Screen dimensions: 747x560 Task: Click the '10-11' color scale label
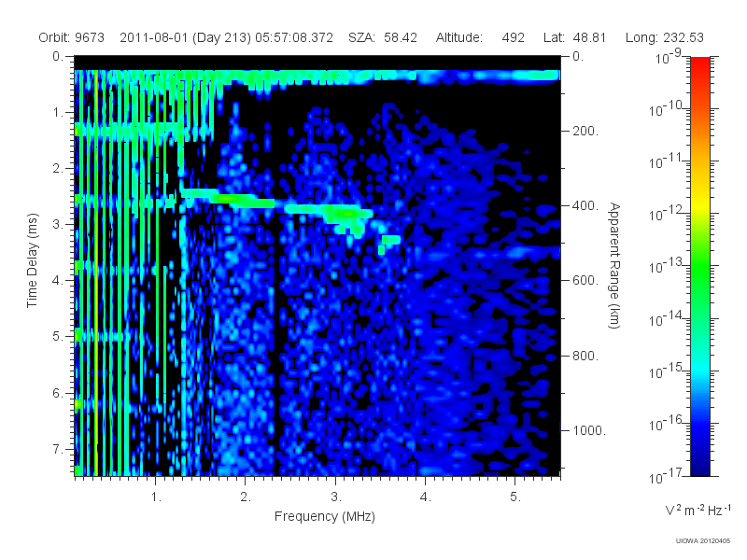tap(666, 161)
